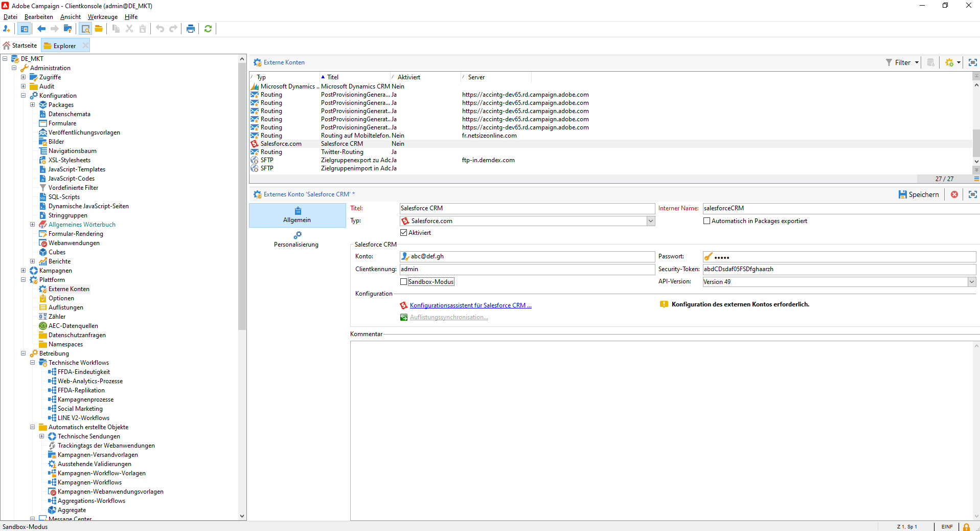Close the Explorer tab with its X

click(85, 46)
